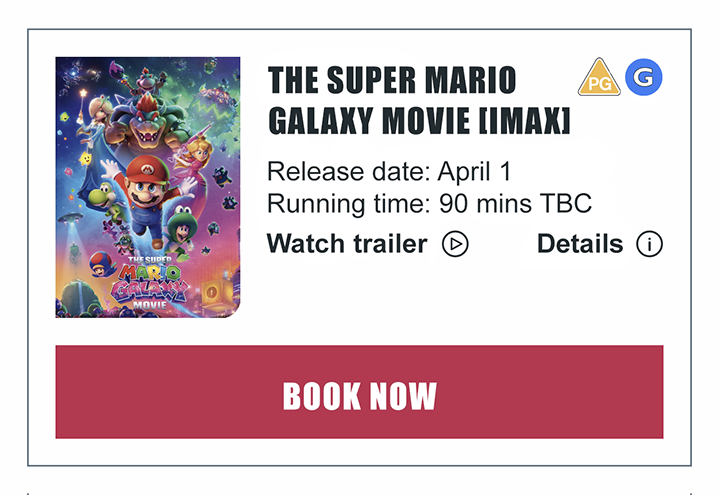This screenshot has height=495, width=719.
Task: Open the movie poster thumbnail
Action: [148, 187]
